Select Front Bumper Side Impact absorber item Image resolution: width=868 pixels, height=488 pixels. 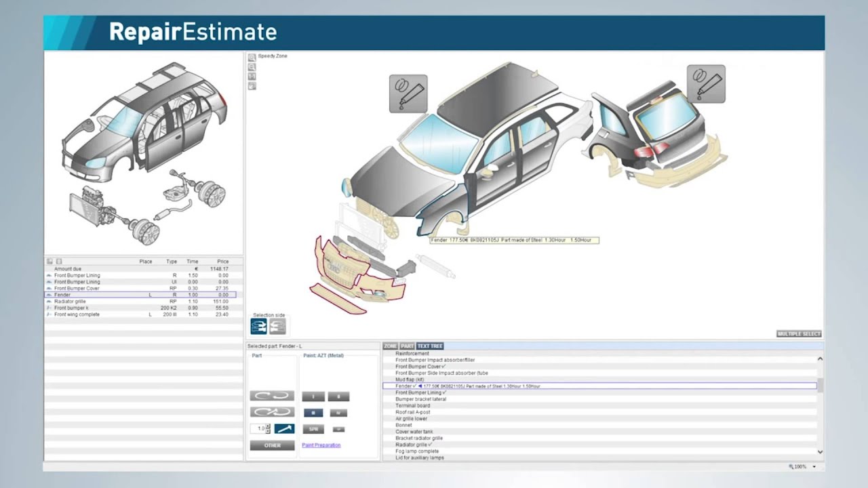441,373
